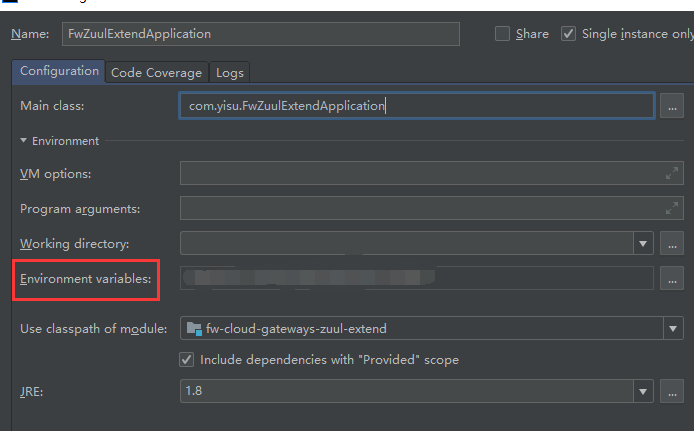
Task: Open Environment variables editor with ellipsis button
Action: 672,279
